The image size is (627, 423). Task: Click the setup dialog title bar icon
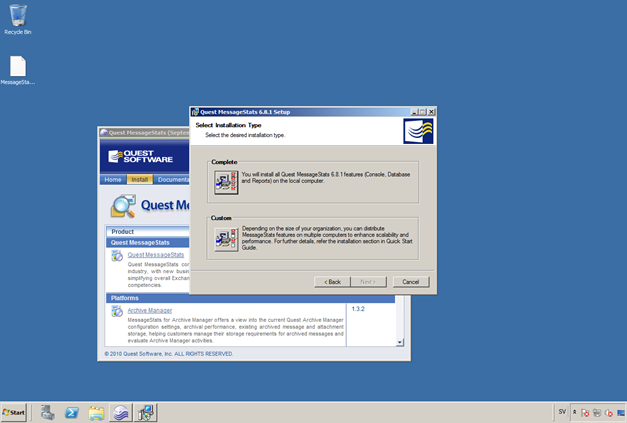195,112
